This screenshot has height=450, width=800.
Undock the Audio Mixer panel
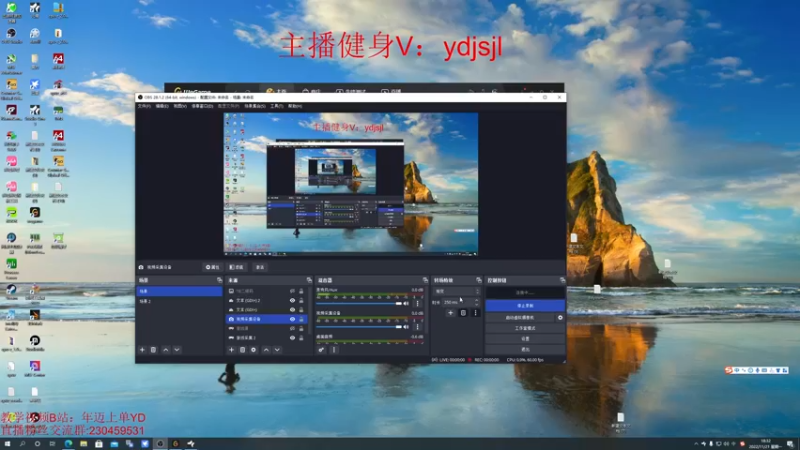point(426,280)
